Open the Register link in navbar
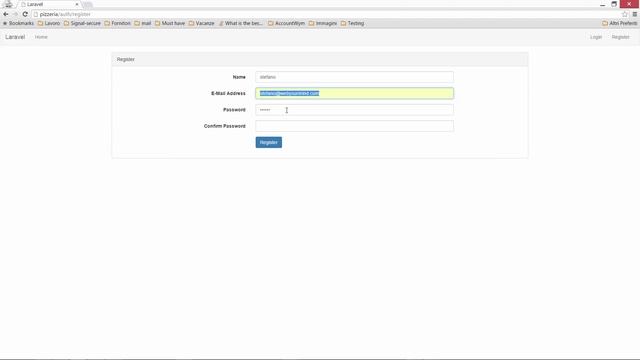This screenshot has height=360, width=640. tap(620, 37)
